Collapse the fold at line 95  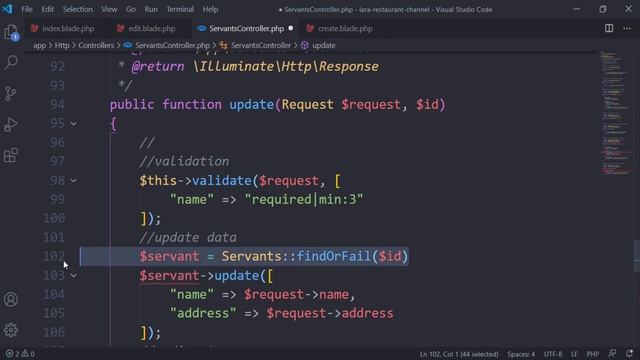[73, 124]
